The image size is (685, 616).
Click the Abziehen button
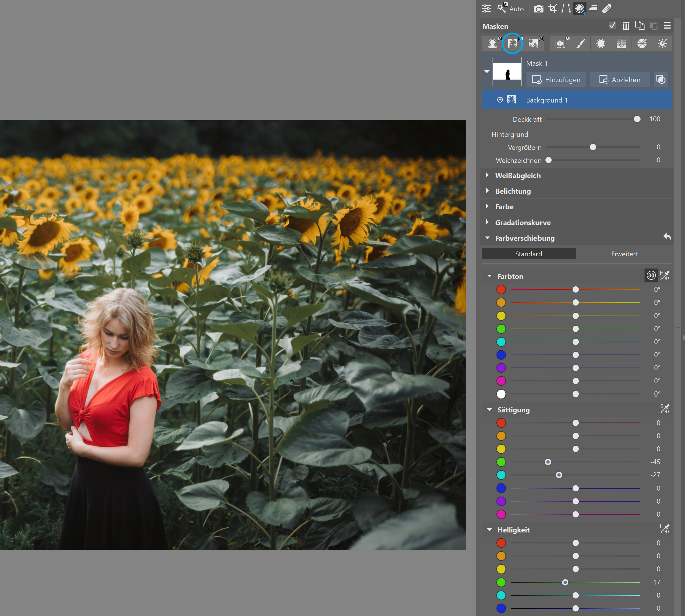[x=620, y=80]
